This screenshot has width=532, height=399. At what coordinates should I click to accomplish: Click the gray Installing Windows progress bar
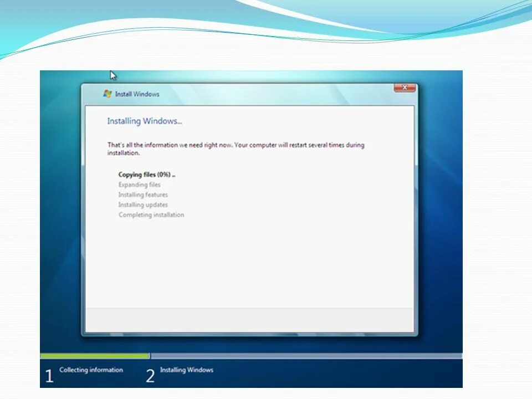point(306,356)
